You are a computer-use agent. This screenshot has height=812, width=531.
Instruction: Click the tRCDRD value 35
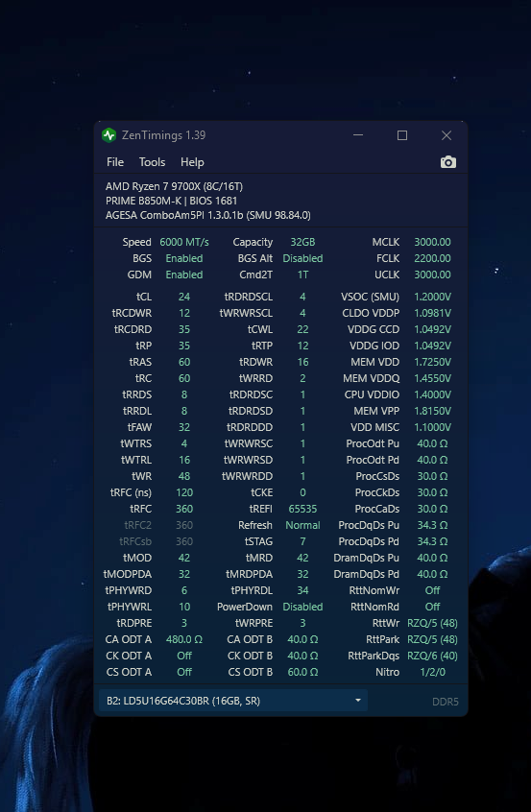click(184, 329)
